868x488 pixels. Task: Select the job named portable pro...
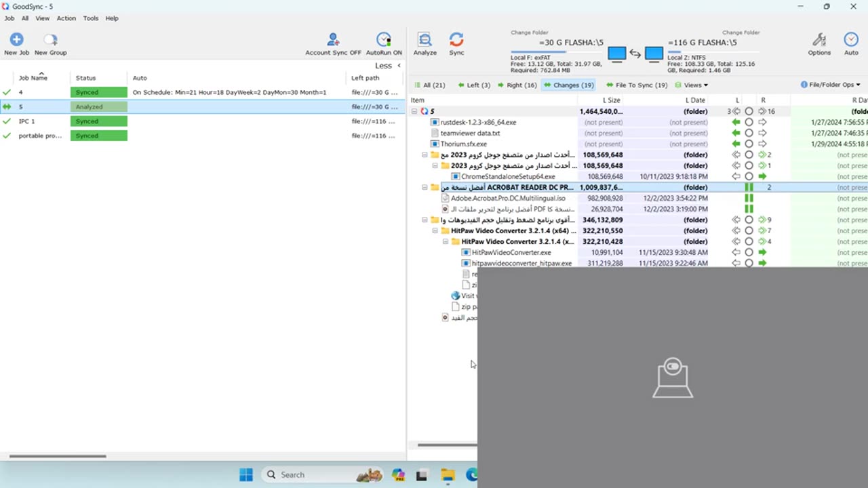[x=40, y=136]
